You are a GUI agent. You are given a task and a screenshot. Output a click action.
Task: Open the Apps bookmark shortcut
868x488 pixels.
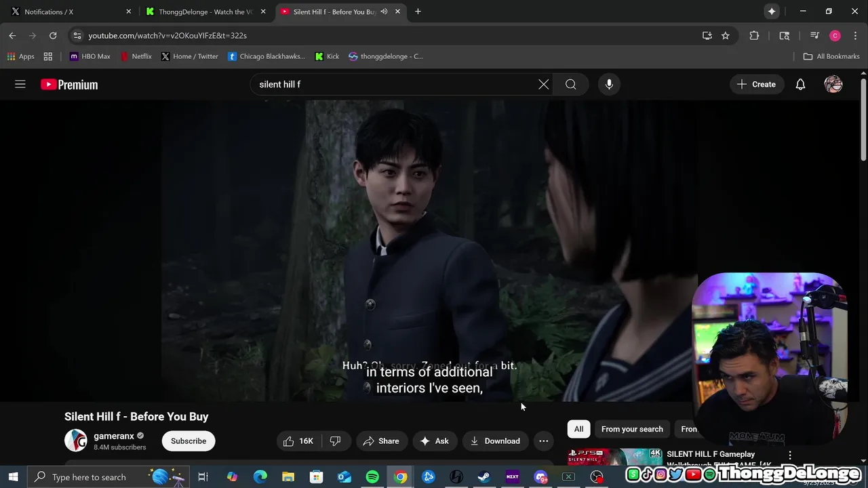(20, 56)
